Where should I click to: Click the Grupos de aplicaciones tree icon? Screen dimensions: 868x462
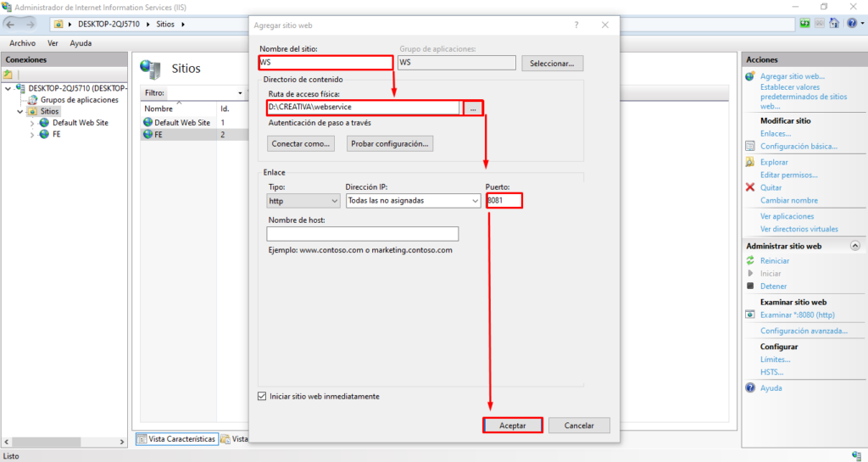click(x=33, y=100)
